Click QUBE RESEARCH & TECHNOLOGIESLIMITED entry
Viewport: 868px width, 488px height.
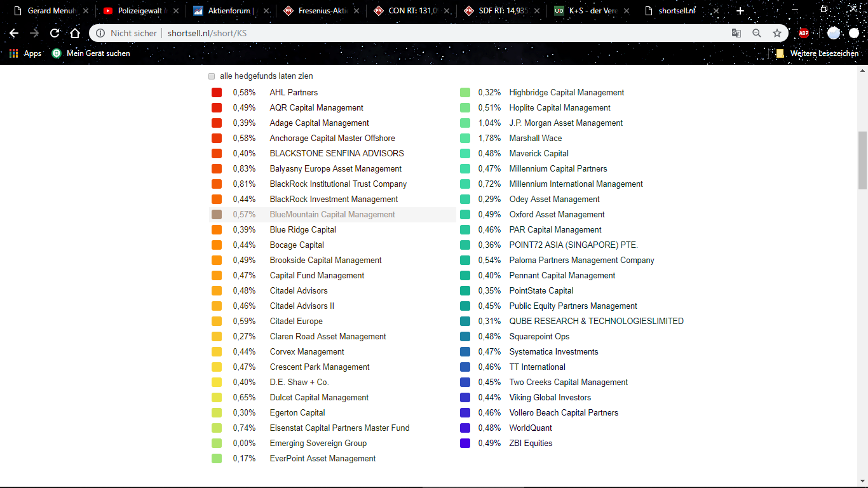point(597,321)
